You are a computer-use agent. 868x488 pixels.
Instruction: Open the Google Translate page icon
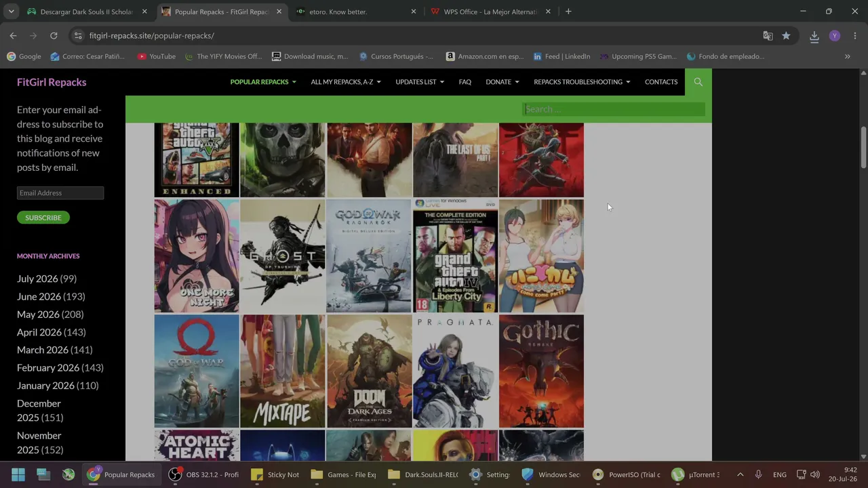click(x=768, y=35)
